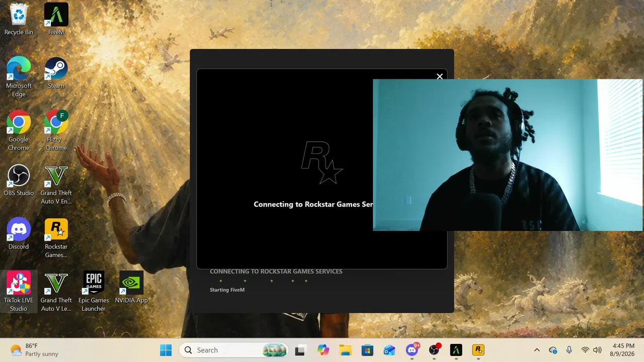Switch to Discord in the taskbar
The width and height of the screenshot is (644, 362).
(412, 350)
